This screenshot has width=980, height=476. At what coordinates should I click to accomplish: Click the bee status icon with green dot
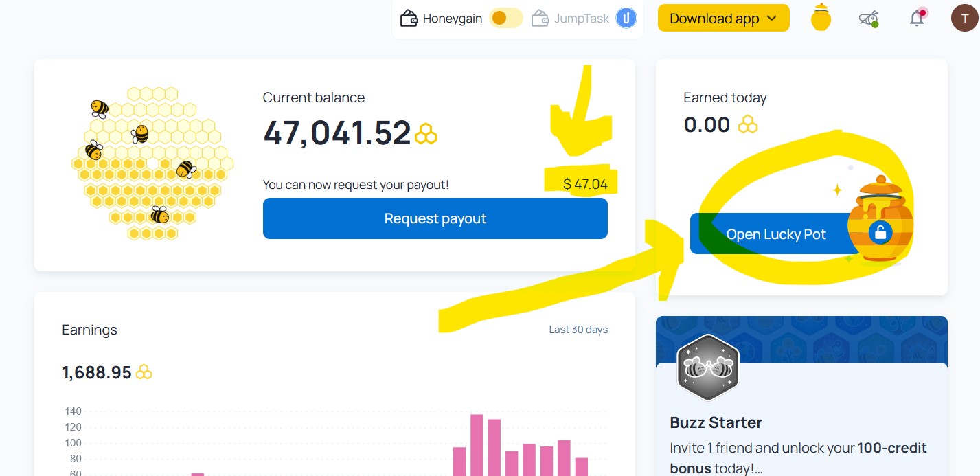point(869,19)
